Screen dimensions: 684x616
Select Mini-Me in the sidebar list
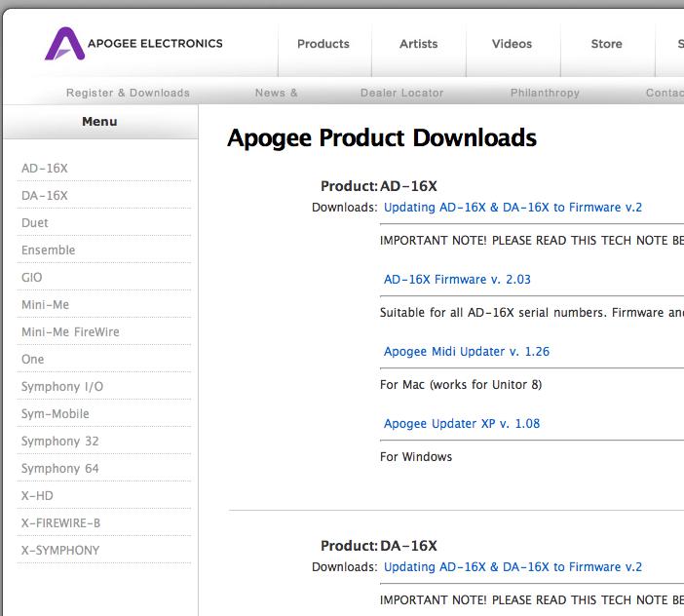click(x=45, y=304)
